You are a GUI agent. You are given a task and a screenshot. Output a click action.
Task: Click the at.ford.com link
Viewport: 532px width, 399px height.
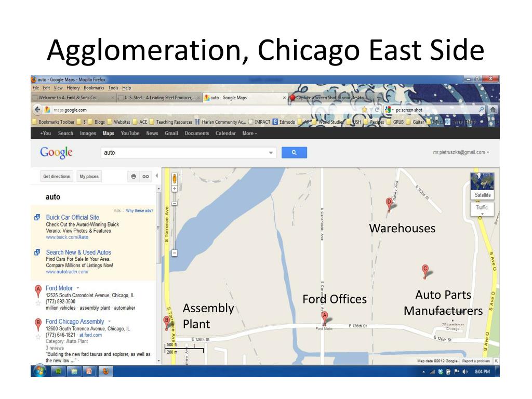pyautogui.click(x=90, y=335)
